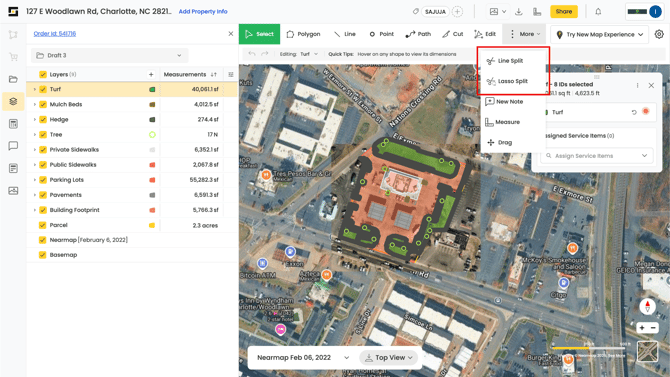Select the Polygon drawing tool
Image resolution: width=670 pixels, height=377 pixels.
(x=303, y=34)
